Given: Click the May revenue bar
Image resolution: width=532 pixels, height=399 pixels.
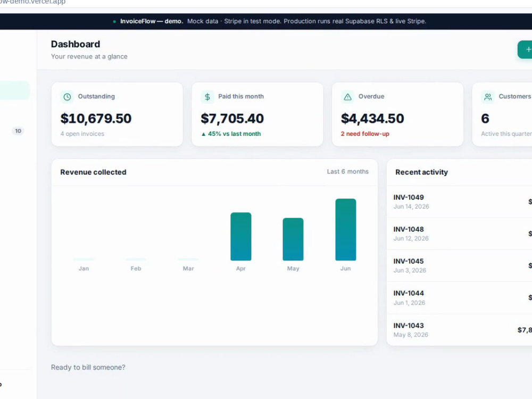Looking at the screenshot, I should [x=293, y=239].
